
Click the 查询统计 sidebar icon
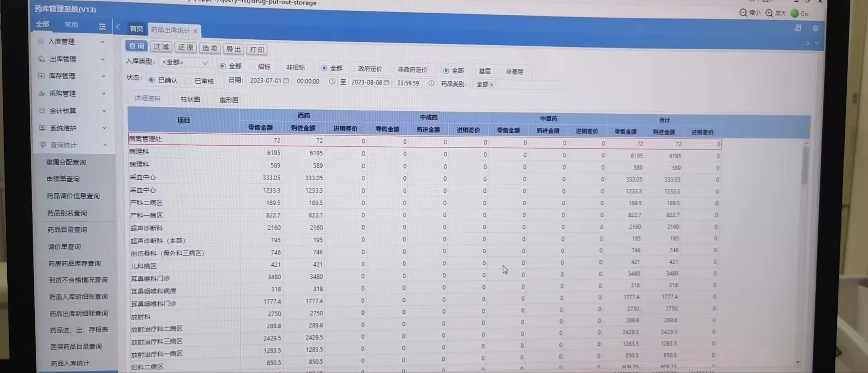click(x=42, y=145)
